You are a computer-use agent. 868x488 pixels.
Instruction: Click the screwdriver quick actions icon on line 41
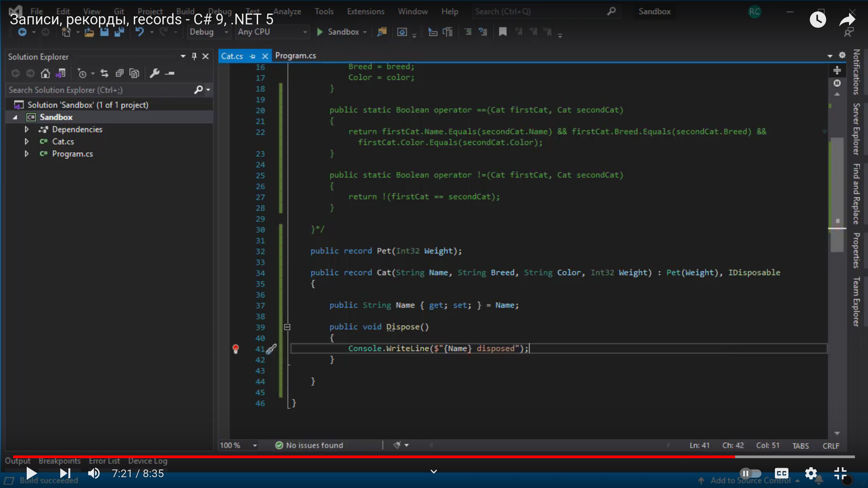[x=271, y=349]
